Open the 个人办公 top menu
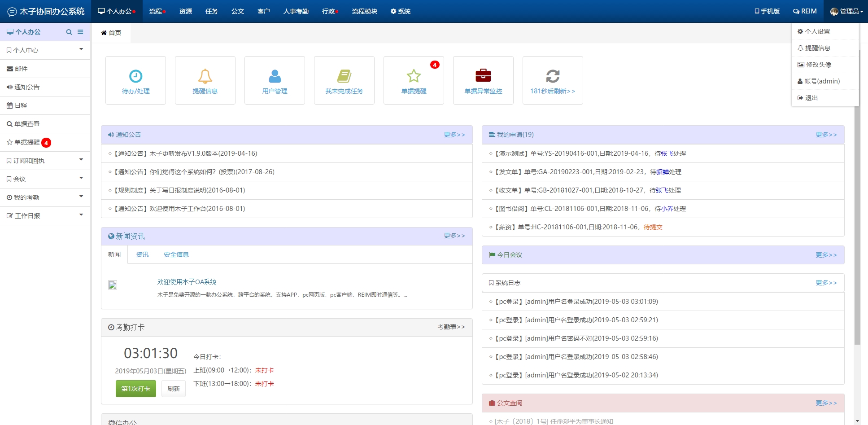The width and height of the screenshot is (868, 425). (x=117, y=11)
